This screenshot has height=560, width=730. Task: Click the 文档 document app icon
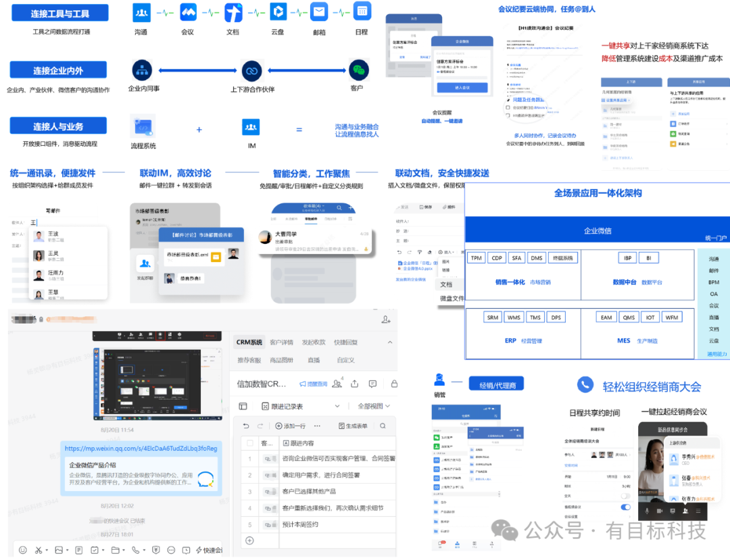233,13
